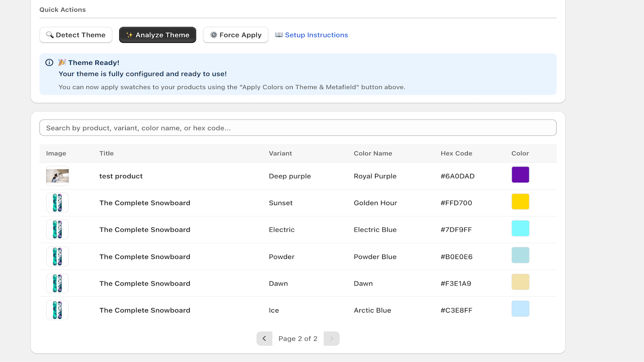Click the info icon in the Theme Ready banner

(x=49, y=62)
